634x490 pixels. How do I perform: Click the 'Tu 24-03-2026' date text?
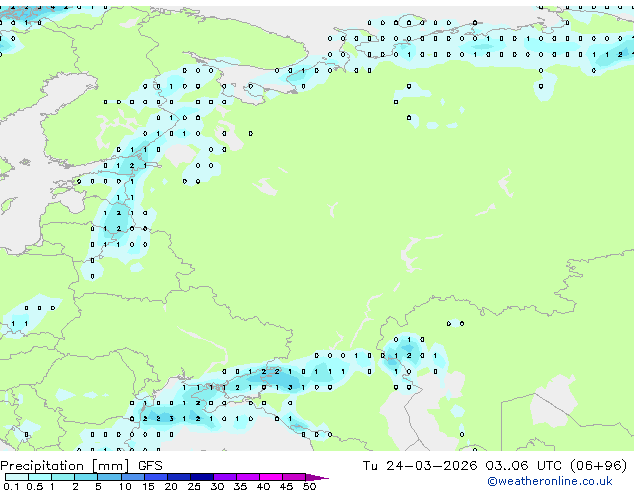(420, 466)
